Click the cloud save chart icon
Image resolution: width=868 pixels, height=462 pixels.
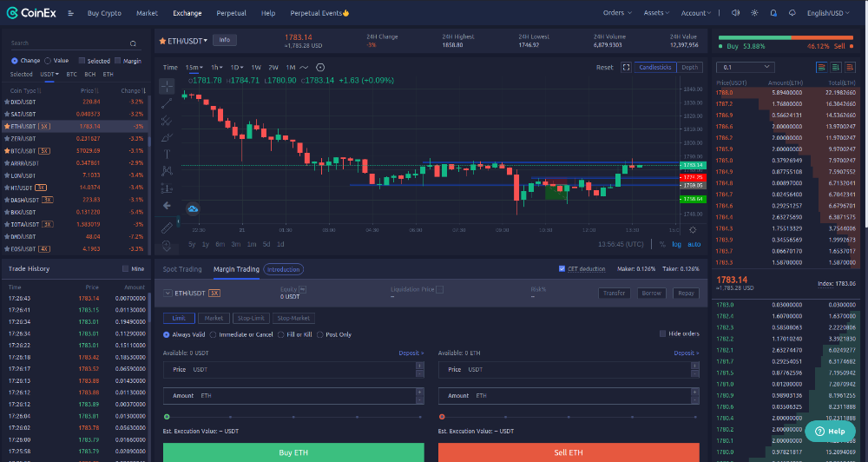click(193, 208)
